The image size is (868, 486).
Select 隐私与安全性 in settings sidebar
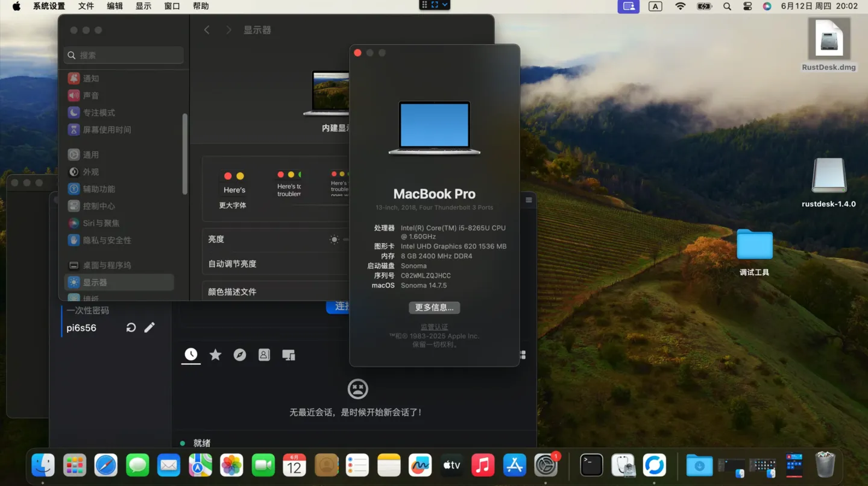click(107, 240)
